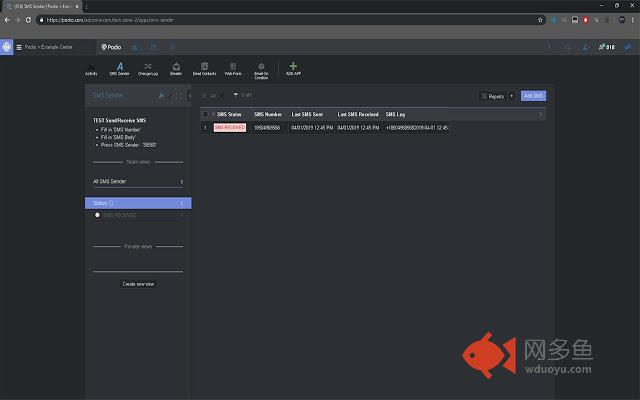Open the SMS Sender app icon
Screen dimensions: 640x400
coord(119,68)
